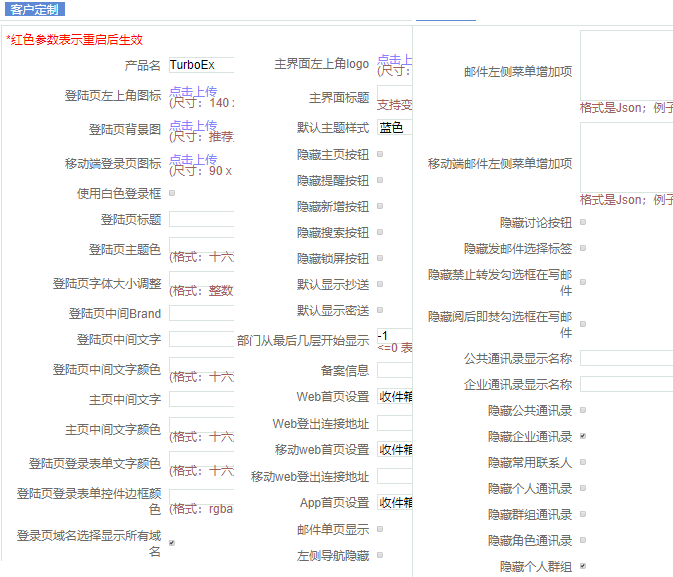Focus the 登陆页标题 input field

201,219
